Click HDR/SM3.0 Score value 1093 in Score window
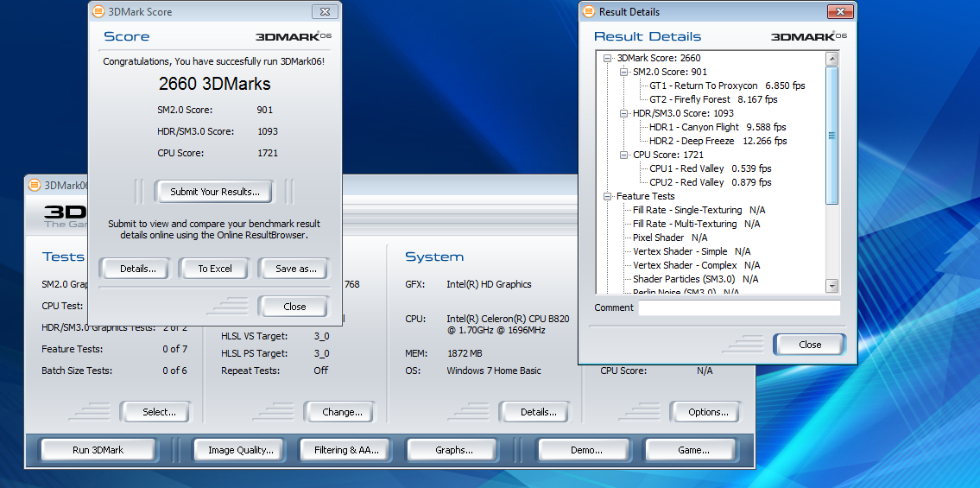 point(268,132)
